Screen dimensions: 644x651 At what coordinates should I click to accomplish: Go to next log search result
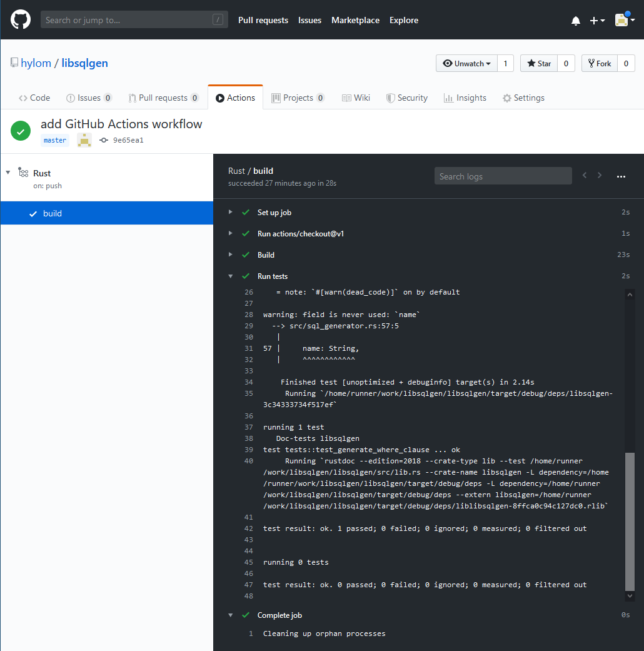(600, 175)
